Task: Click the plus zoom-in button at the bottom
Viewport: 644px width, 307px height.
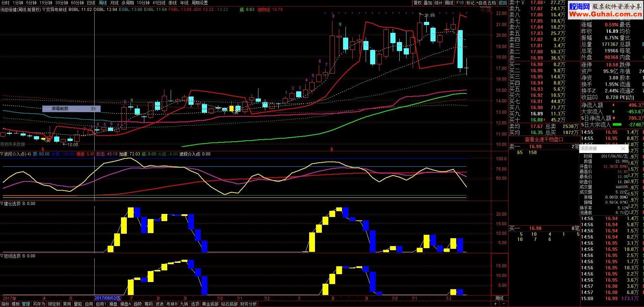Action: point(495,304)
